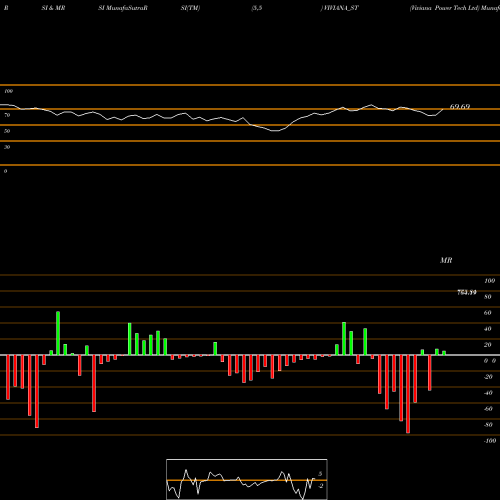Click the 'SI MunafaSutraR' header text

(x=123, y=8)
